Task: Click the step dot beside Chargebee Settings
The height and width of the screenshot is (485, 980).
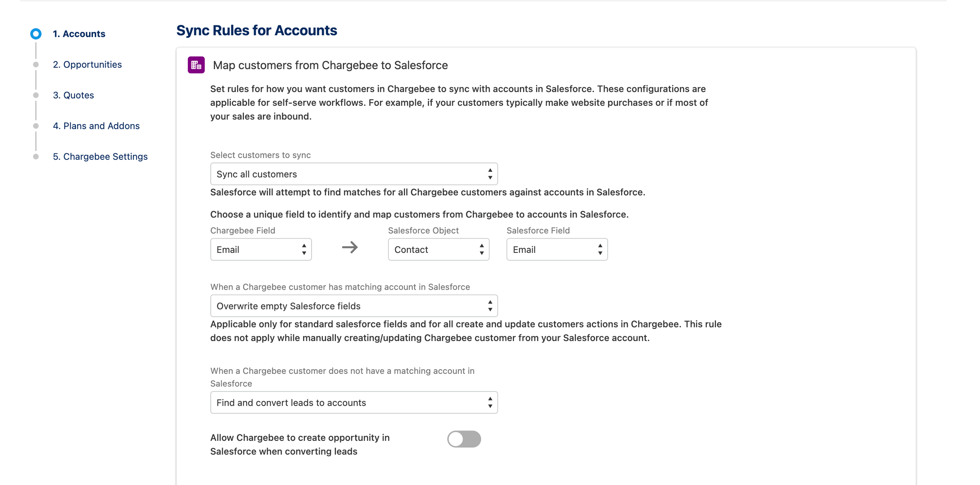Action: pos(36,156)
